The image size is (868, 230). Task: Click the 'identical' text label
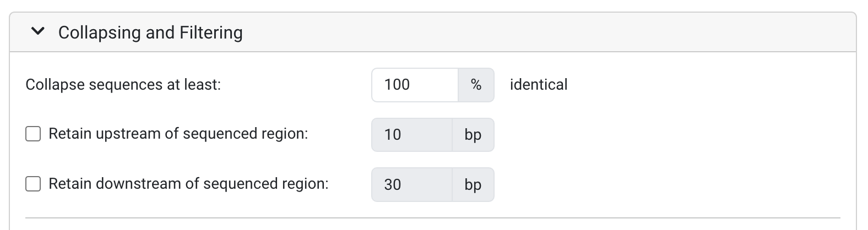(538, 85)
